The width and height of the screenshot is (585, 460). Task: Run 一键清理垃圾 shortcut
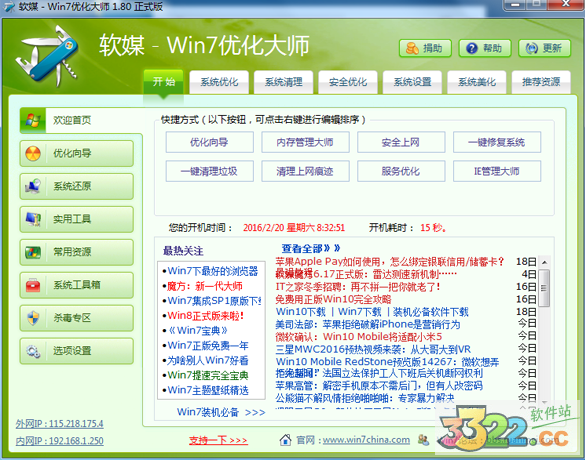(210, 171)
